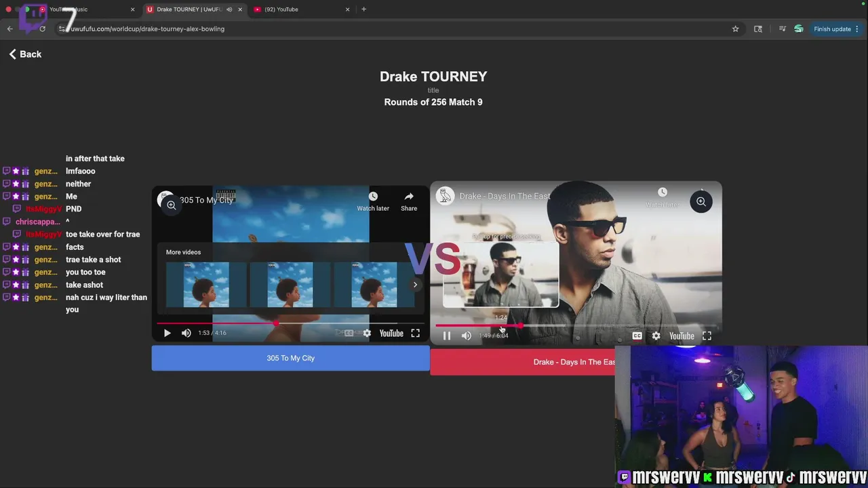Click chat message 'PND'
The height and width of the screenshot is (488, 868).
[x=73, y=209]
